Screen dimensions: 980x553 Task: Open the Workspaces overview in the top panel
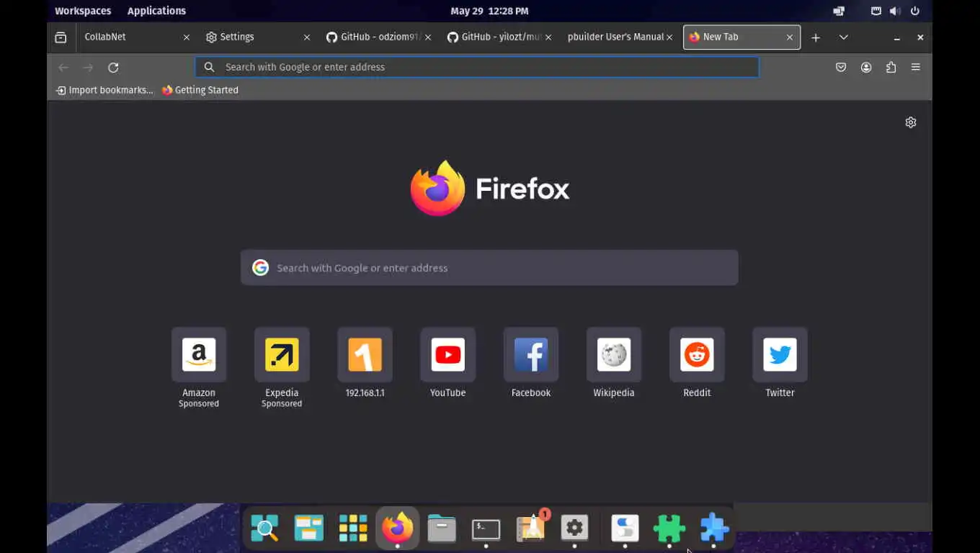pyautogui.click(x=83, y=11)
